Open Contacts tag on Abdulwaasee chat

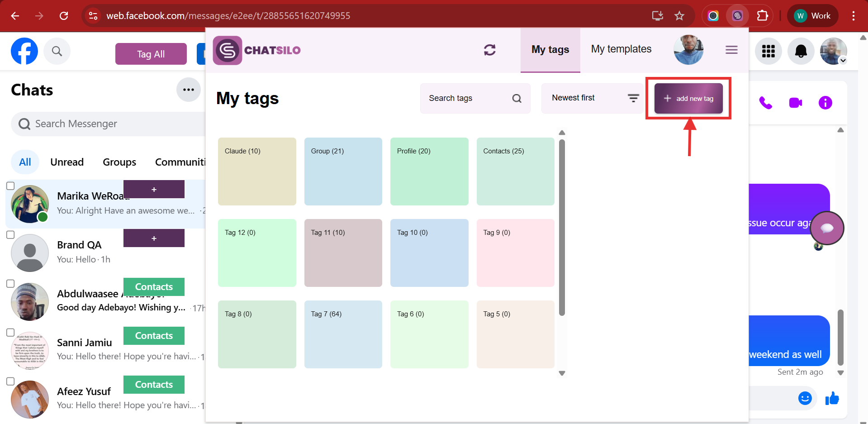click(154, 287)
